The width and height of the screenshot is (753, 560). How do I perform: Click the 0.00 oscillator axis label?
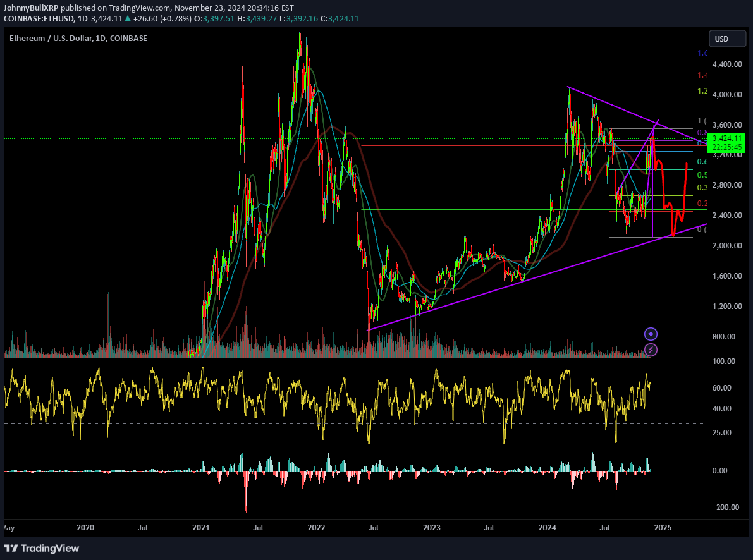[720, 471]
